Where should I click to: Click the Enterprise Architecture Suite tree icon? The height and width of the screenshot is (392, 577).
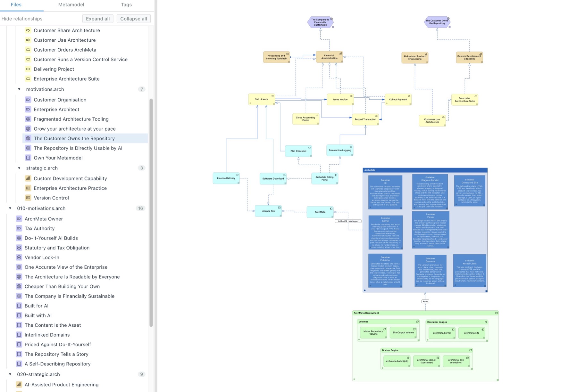coord(28,79)
